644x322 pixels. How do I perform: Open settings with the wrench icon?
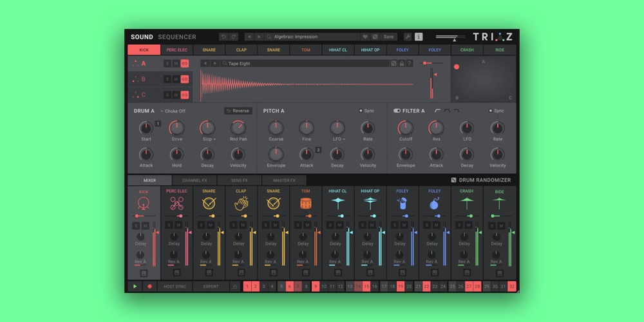(408, 37)
